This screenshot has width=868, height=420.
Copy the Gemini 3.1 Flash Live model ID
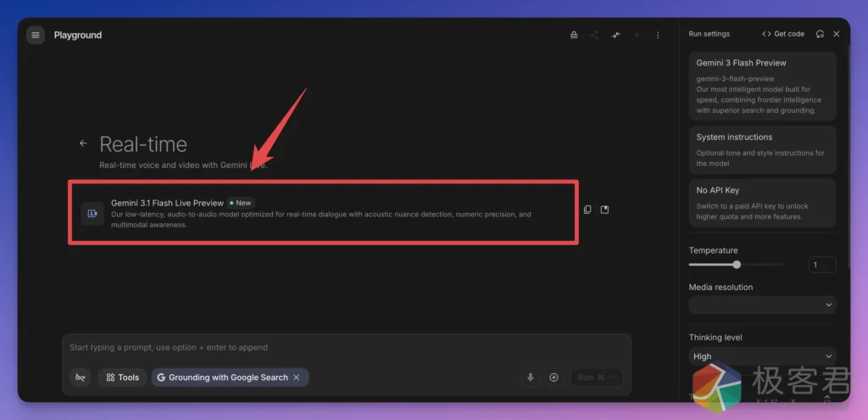click(x=587, y=210)
